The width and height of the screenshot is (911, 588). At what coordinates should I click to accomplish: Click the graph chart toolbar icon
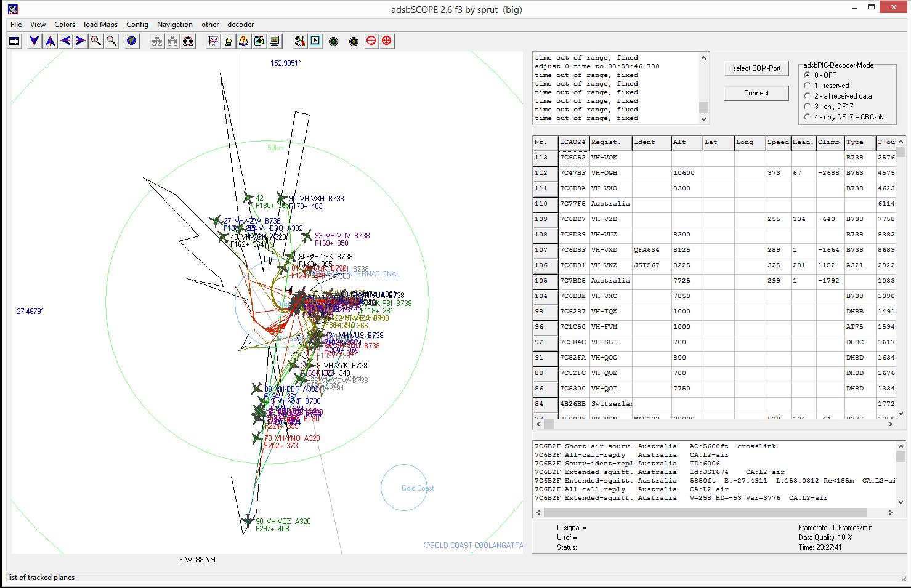point(213,41)
